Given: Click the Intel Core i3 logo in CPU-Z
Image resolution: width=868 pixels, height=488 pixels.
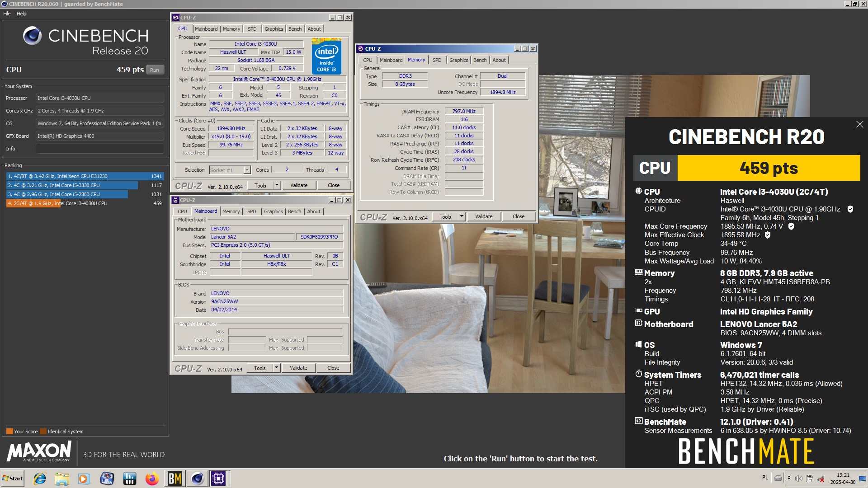Looking at the screenshot, I should coord(326,56).
